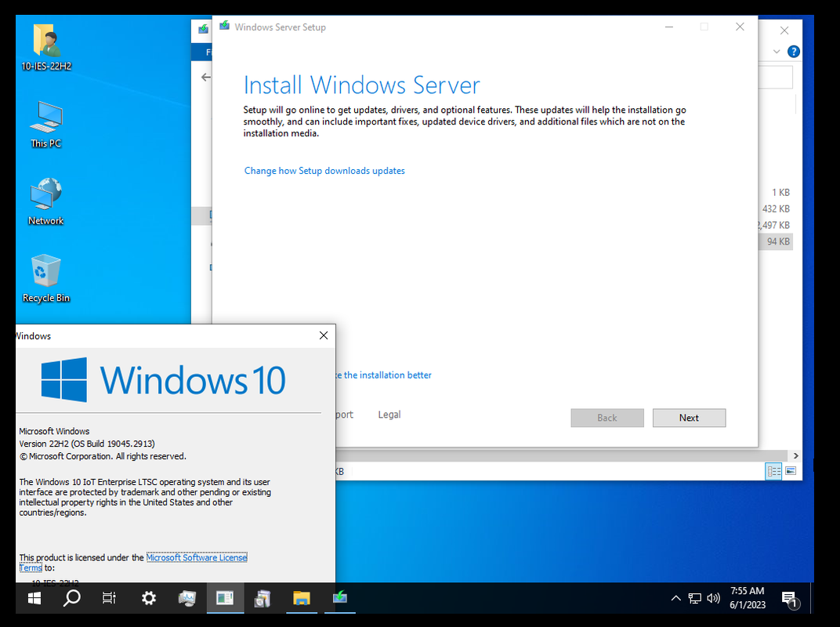The width and height of the screenshot is (840, 627).
Task: Open the disc-and-documents app on the taskbar
Action: pyautogui.click(x=263, y=598)
